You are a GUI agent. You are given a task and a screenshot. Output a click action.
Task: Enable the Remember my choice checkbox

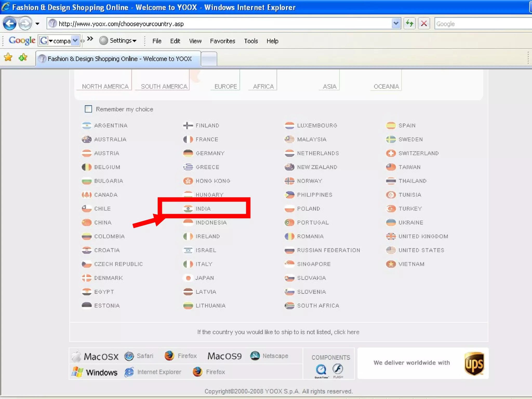click(x=88, y=109)
